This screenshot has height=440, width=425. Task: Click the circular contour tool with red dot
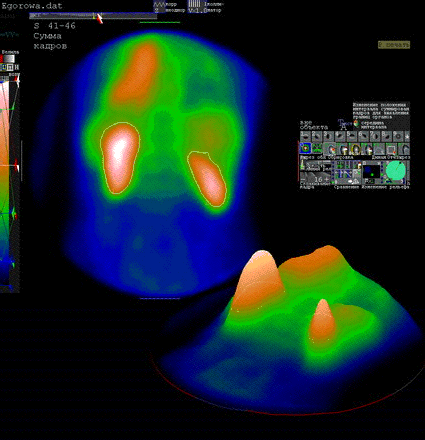tap(329, 149)
